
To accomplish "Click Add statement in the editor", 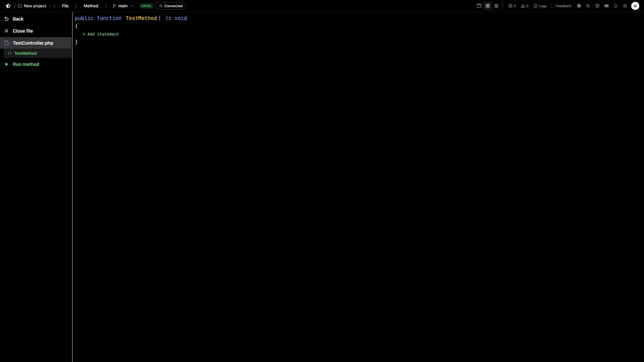I will coord(100,34).
